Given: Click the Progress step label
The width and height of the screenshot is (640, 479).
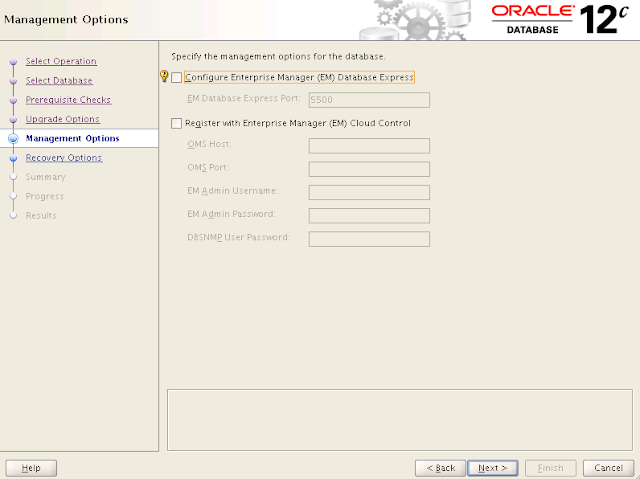Looking at the screenshot, I should [44, 196].
